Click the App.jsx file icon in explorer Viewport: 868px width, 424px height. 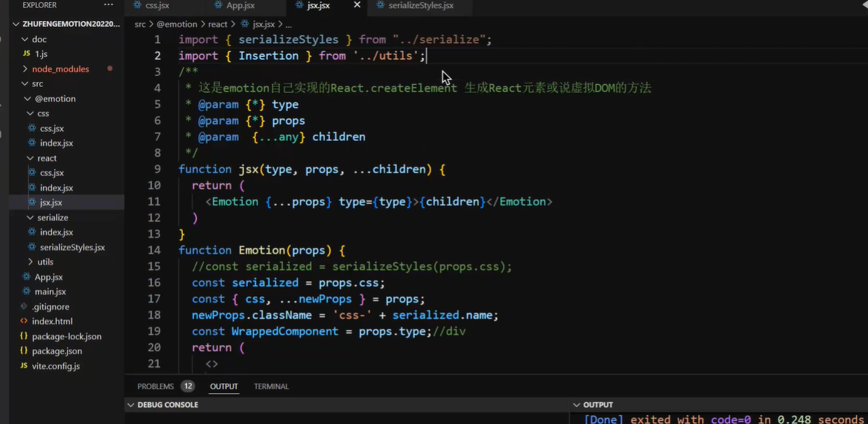pyautogui.click(x=27, y=277)
